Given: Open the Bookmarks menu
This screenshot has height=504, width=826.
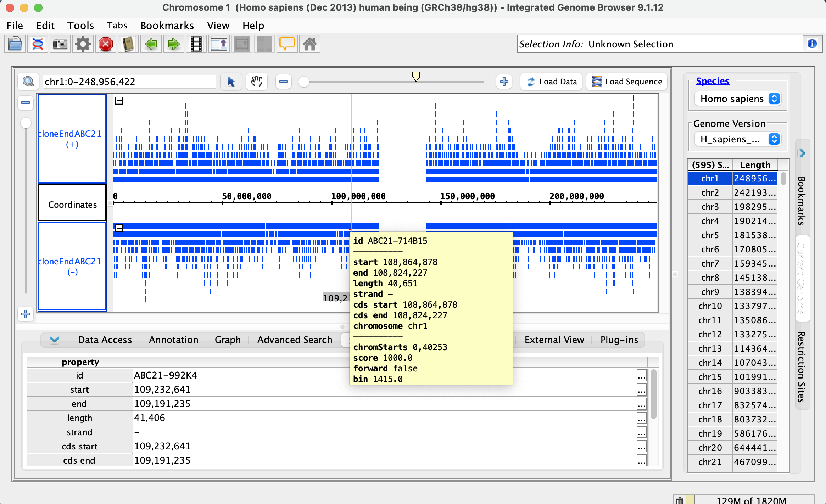Looking at the screenshot, I should (167, 26).
